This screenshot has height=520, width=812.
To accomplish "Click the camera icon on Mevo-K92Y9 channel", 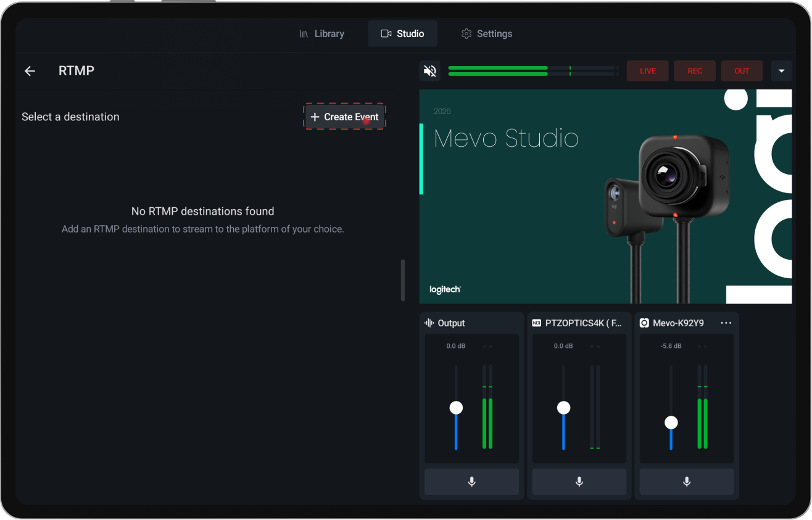I will 644,323.
